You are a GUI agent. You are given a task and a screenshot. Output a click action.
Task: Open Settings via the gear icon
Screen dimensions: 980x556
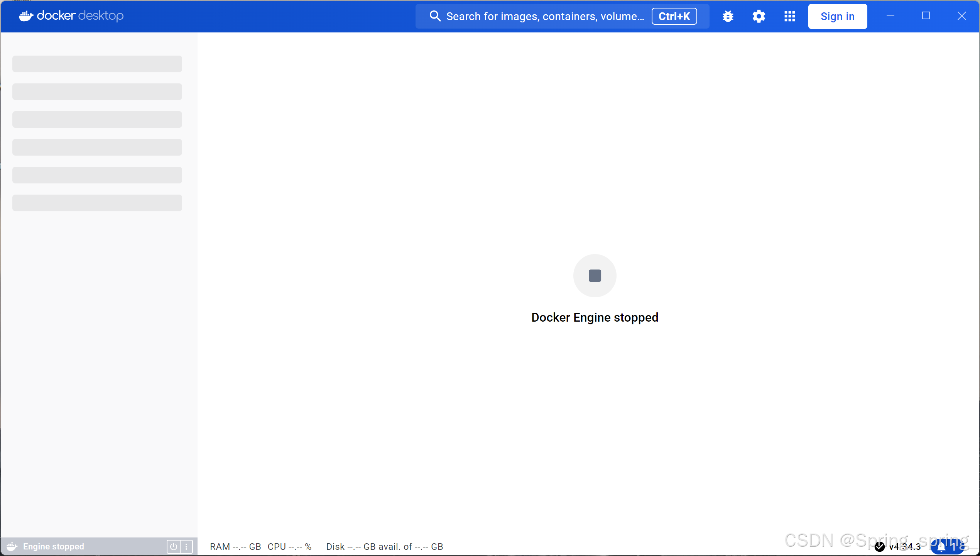pos(759,16)
